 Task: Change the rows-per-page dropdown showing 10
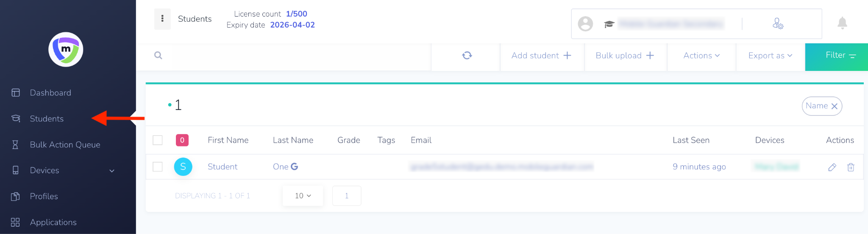pos(303,196)
